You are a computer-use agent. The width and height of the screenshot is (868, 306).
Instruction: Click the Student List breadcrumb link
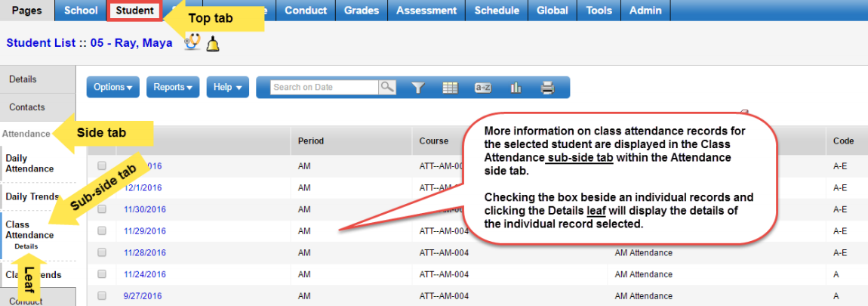click(x=41, y=42)
